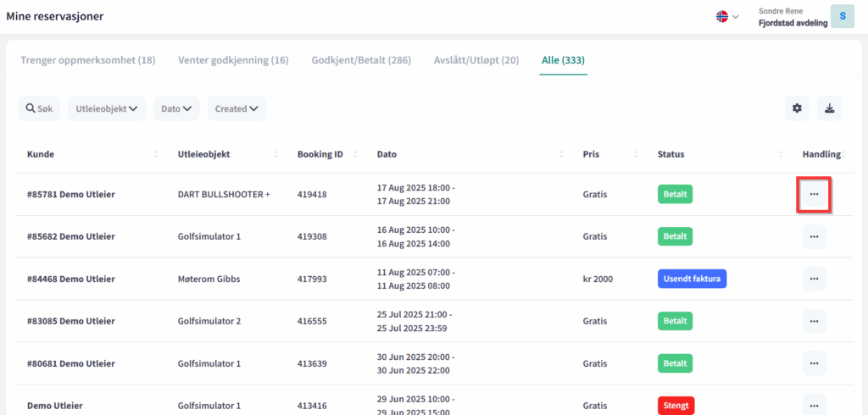Screen dimensions: 868x415
Task: Open the settings gear icon above table
Action: (x=797, y=108)
